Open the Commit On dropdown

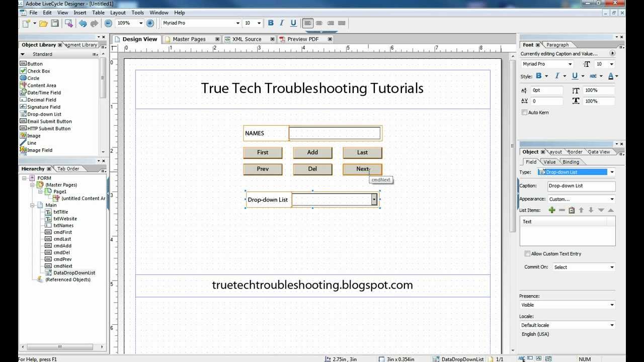(612, 267)
